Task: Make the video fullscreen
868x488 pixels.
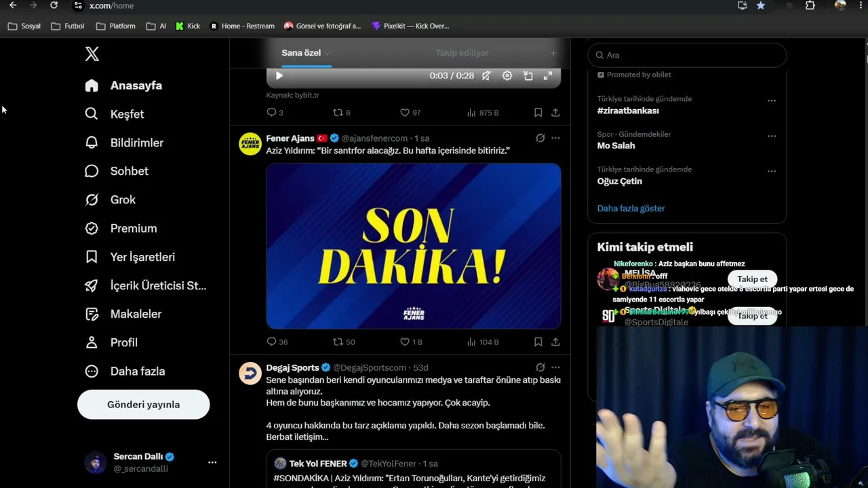Action: click(x=548, y=76)
